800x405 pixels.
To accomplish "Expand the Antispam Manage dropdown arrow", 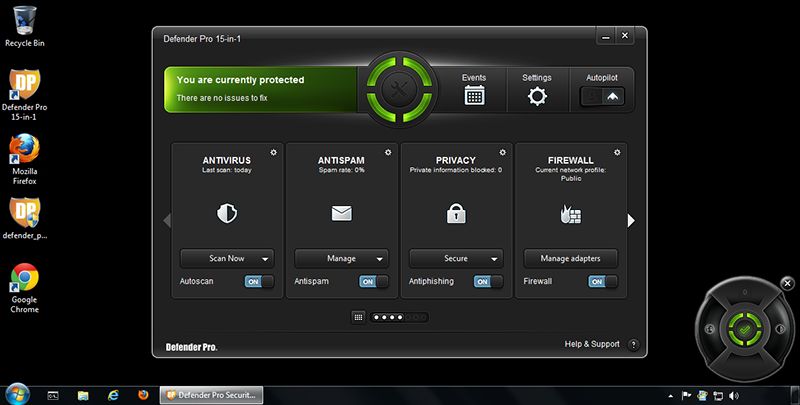I will 380,259.
